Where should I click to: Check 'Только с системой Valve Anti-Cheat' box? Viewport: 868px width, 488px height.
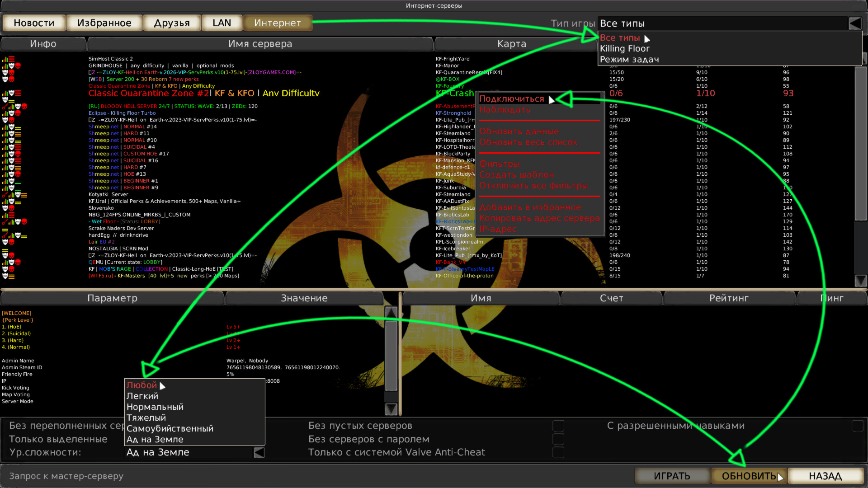[558, 452]
